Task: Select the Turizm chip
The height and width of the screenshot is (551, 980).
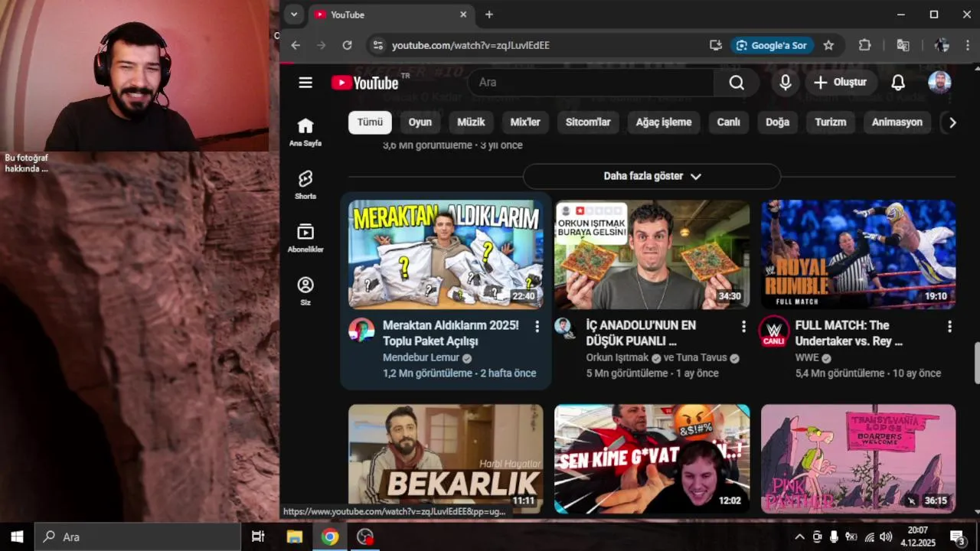Action: [831, 122]
